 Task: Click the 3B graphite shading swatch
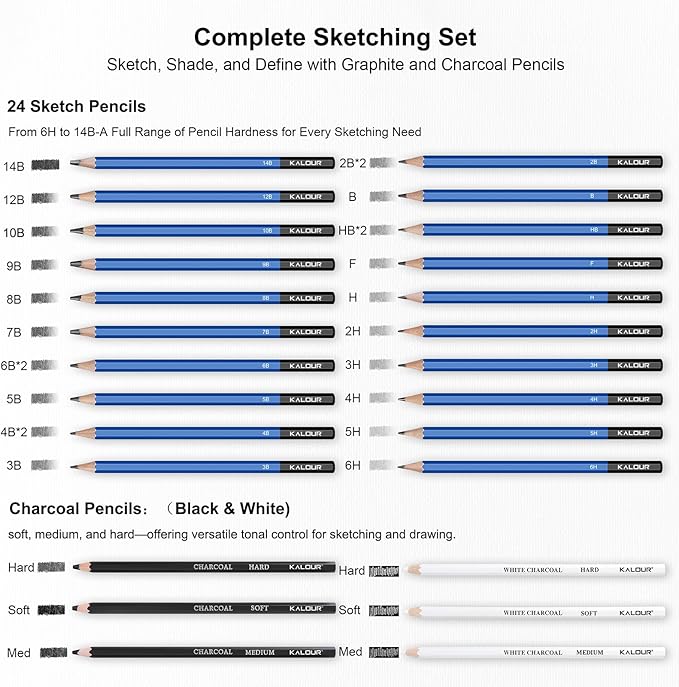pos(48,466)
